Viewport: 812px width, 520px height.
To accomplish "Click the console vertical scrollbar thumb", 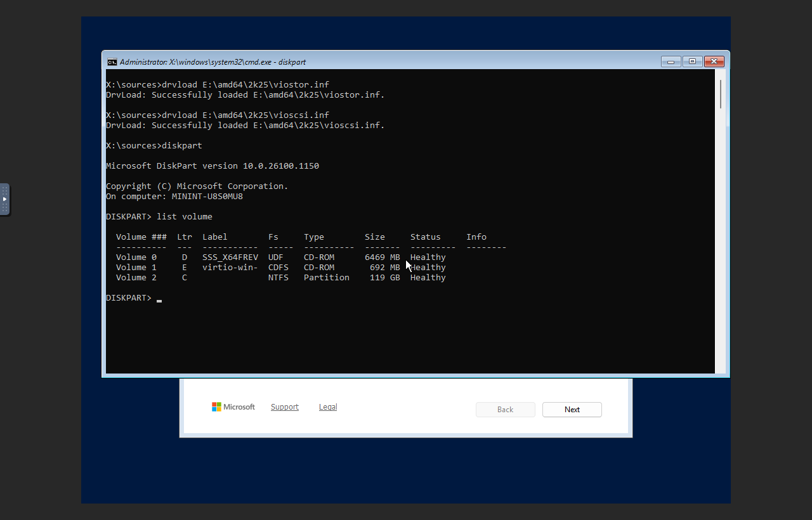I will pyautogui.click(x=721, y=94).
